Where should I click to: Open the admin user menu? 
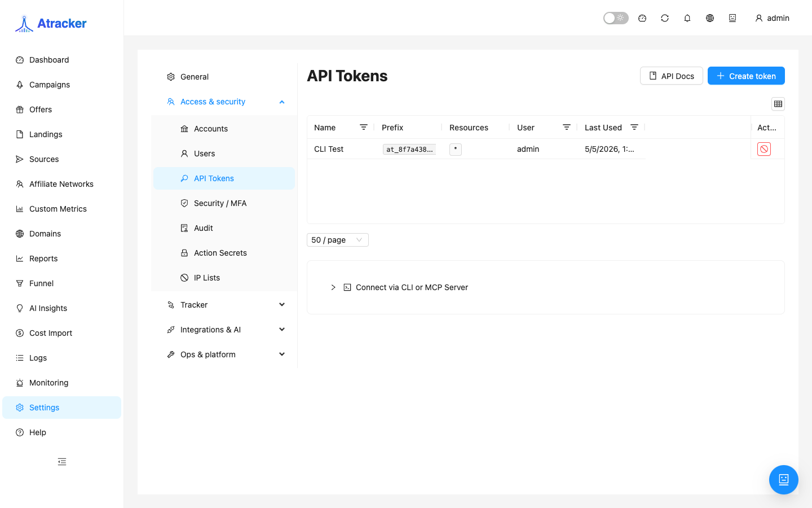point(772,18)
